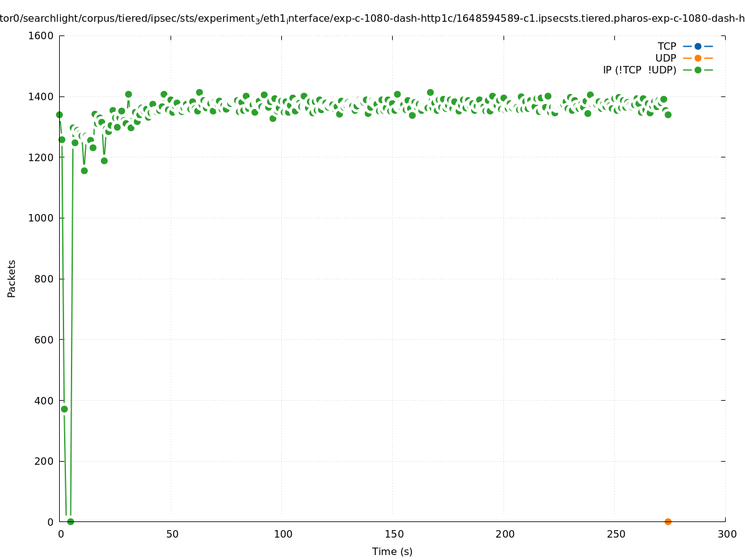The image size is (745, 560).
Task: Click the chart title file path text
Action: click(x=372, y=19)
